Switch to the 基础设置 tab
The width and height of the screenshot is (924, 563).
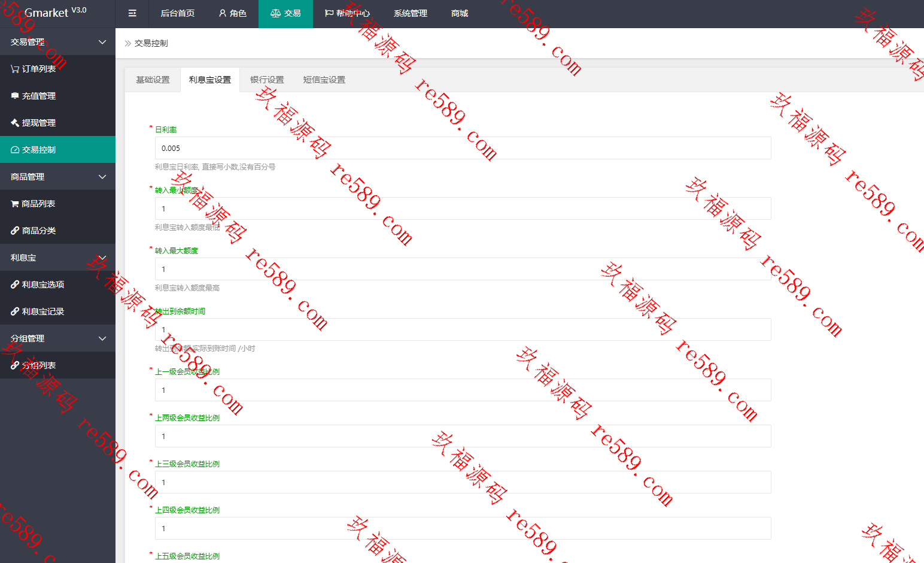pyautogui.click(x=153, y=80)
